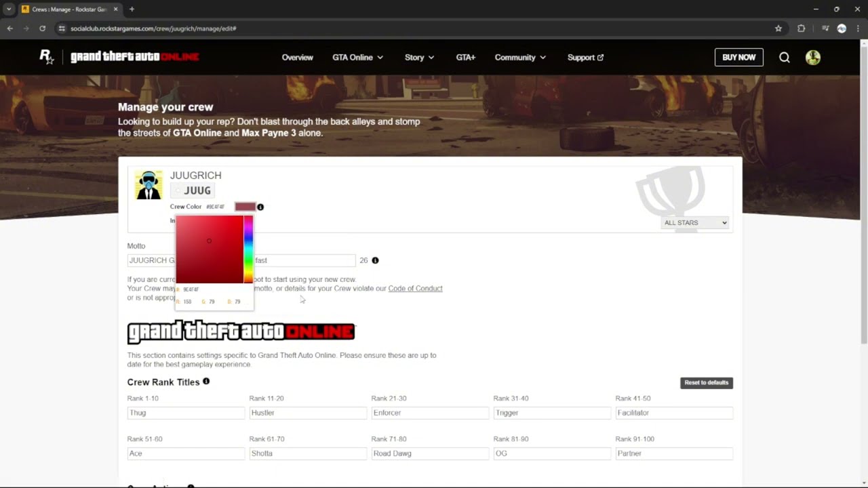Image resolution: width=868 pixels, height=488 pixels.
Task: Click the large Grand Theft Auto Online section logo
Action: coord(241,332)
